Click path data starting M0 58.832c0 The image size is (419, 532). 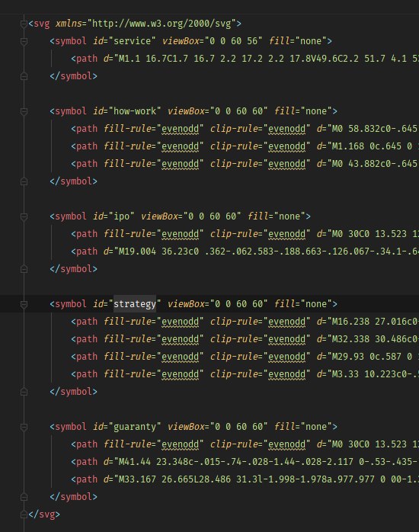(375, 129)
